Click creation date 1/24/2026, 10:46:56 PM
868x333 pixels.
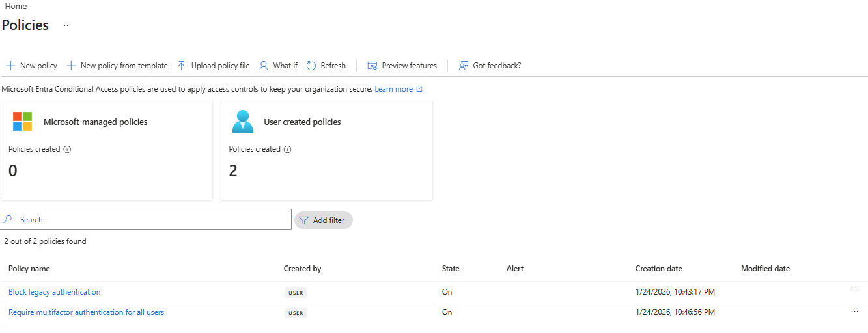(675, 312)
